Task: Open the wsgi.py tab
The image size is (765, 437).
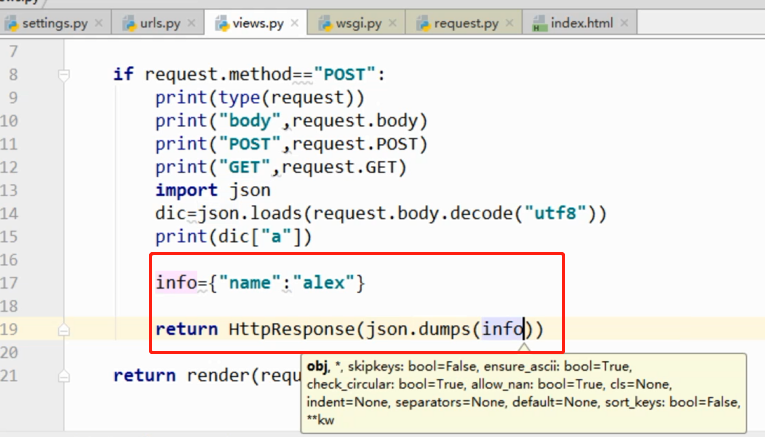Action: point(359,23)
